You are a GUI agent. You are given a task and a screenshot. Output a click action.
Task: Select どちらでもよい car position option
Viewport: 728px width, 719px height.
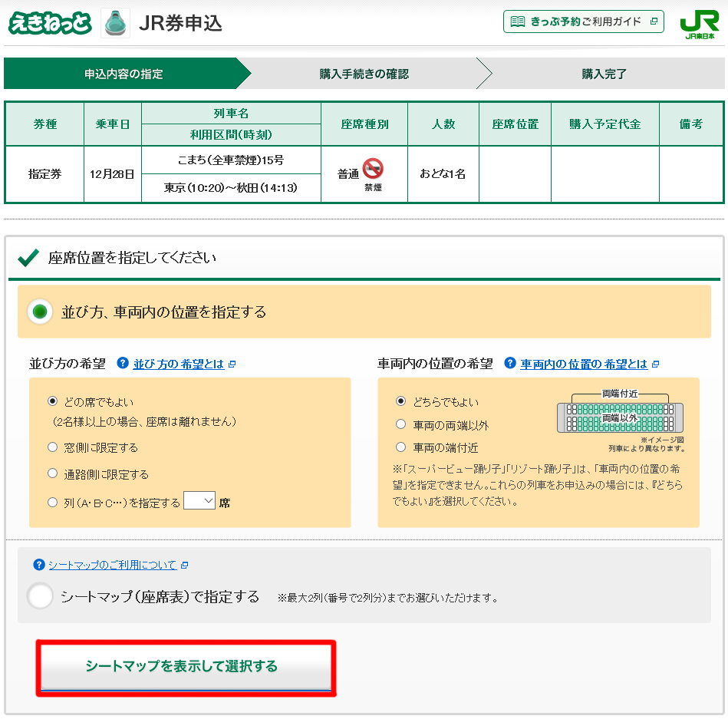[x=400, y=401]
